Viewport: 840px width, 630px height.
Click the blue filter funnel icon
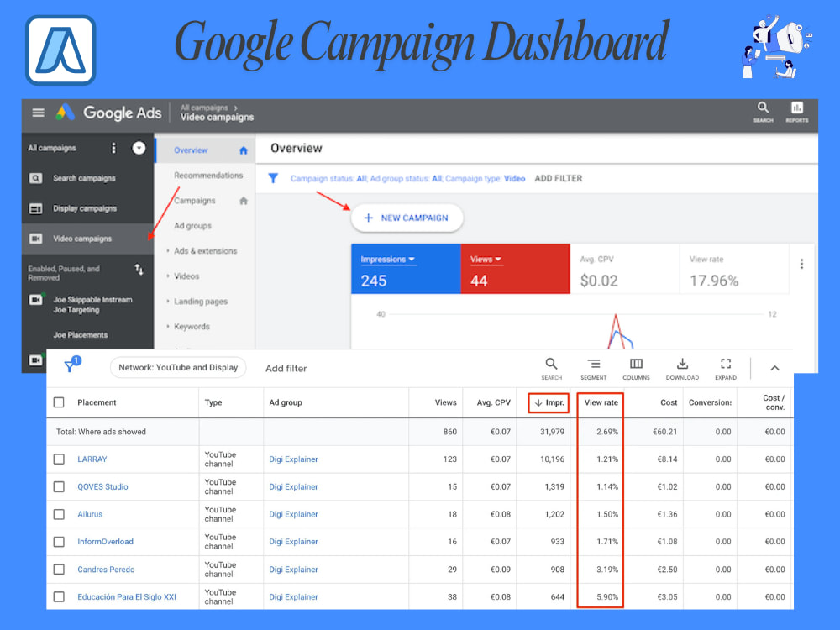pyautogui.click(x=273, y=178)
